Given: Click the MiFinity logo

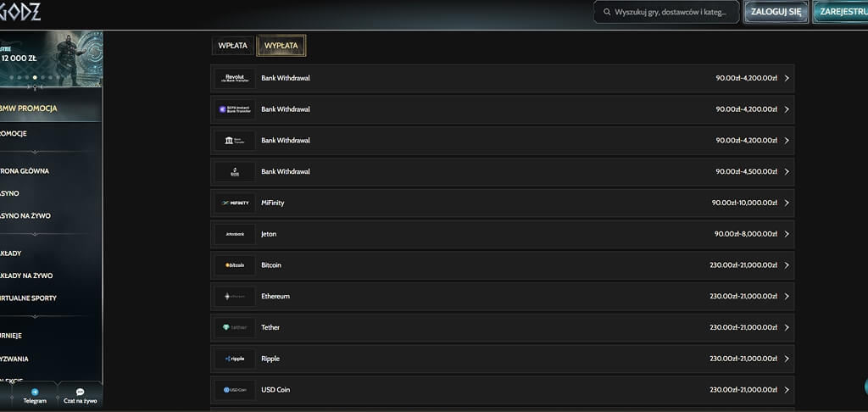Looking at the screenshot, I should [235, 203].
